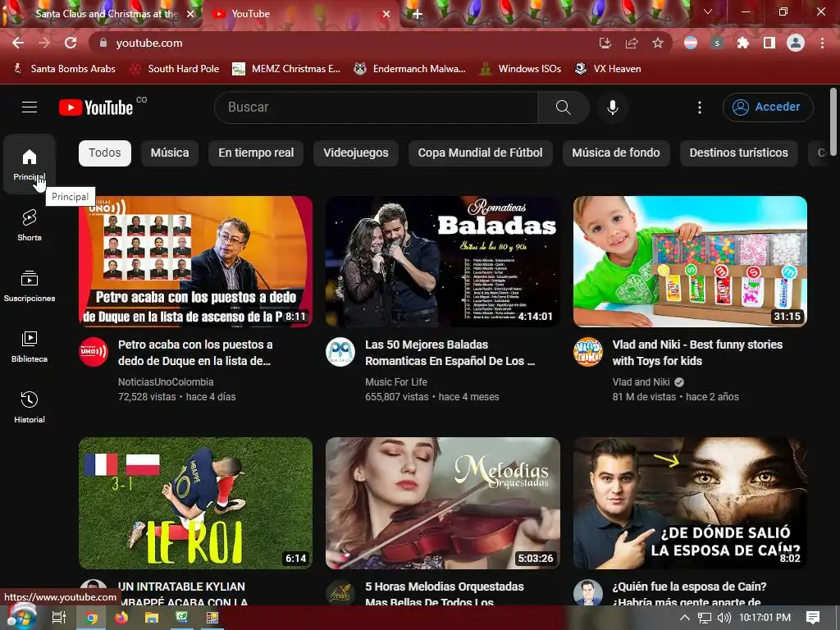The image size is (840, 630).
Task: Open the YouTube settings three-dot menu
Action: click(x=699, y=107)
